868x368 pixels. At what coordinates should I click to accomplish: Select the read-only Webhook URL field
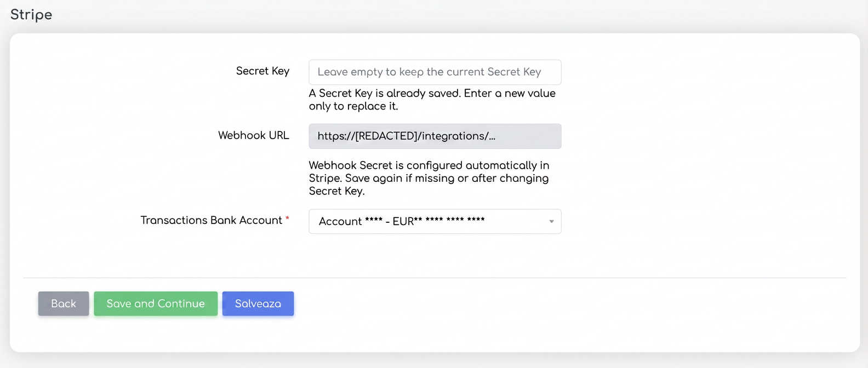[x=435, y=136]
